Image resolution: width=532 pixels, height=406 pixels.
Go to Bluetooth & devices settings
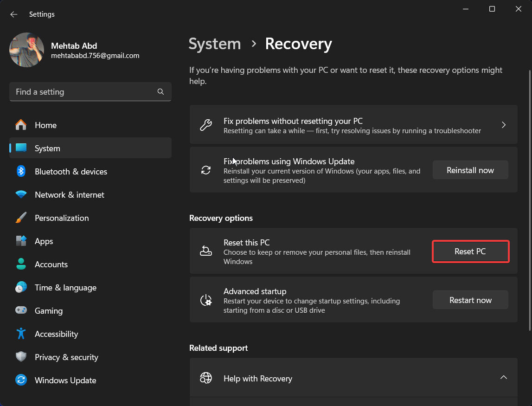coord(90,171)
